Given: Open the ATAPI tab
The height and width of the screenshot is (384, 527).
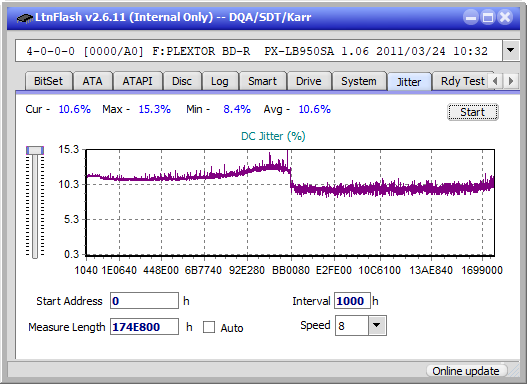Looking at the screenshot, I should click(137, 81).
